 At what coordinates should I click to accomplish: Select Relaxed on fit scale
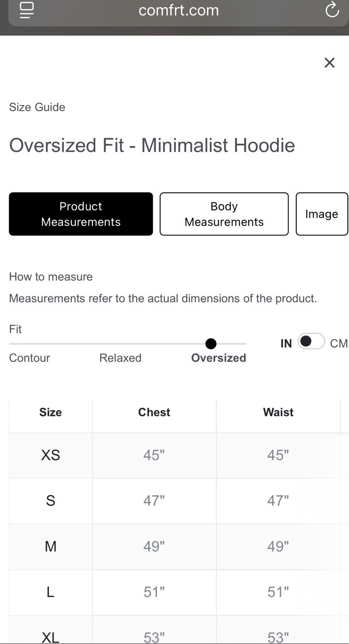point(120,358)
